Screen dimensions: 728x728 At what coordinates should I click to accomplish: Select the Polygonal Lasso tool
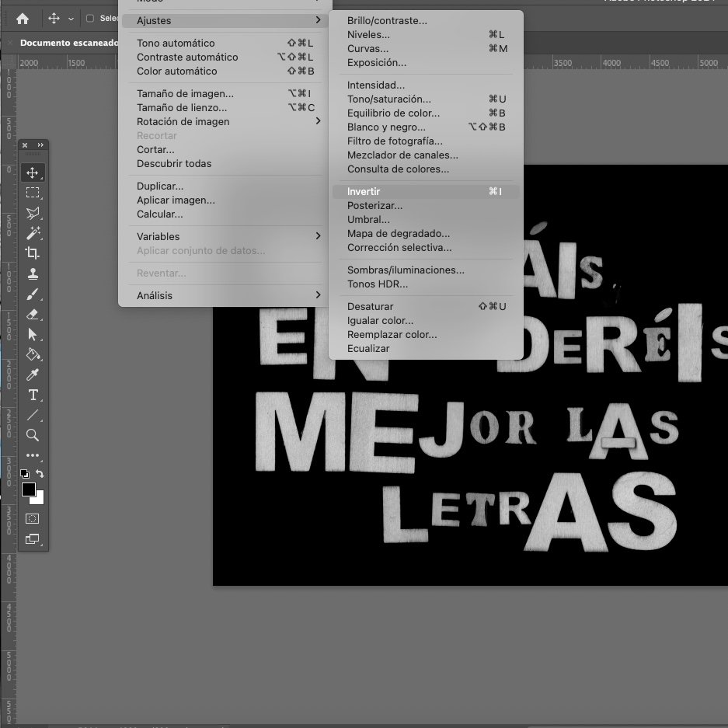(33, 213)
